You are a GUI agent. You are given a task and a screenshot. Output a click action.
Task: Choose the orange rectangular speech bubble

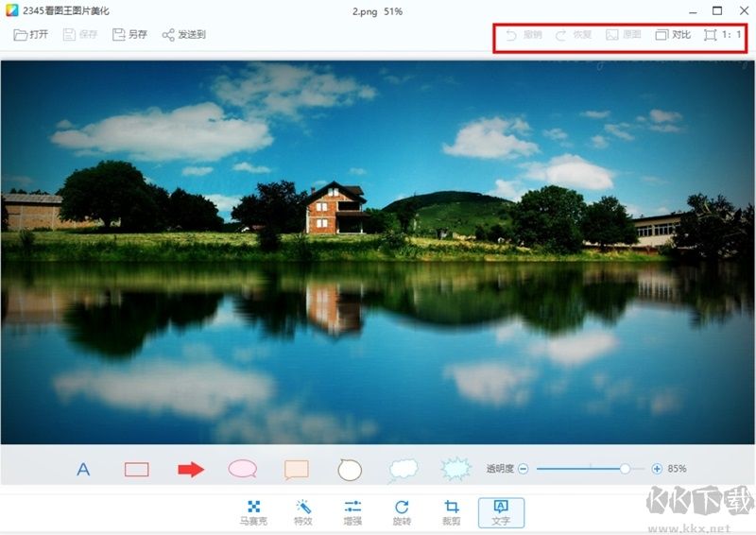coord(297,469)
